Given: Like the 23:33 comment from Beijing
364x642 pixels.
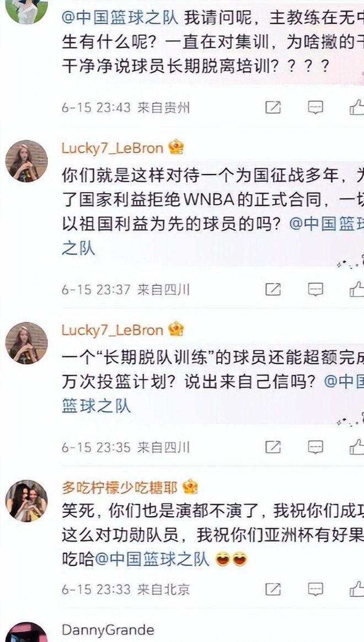Looking at the screenshot, I should [x=357, y=589].
